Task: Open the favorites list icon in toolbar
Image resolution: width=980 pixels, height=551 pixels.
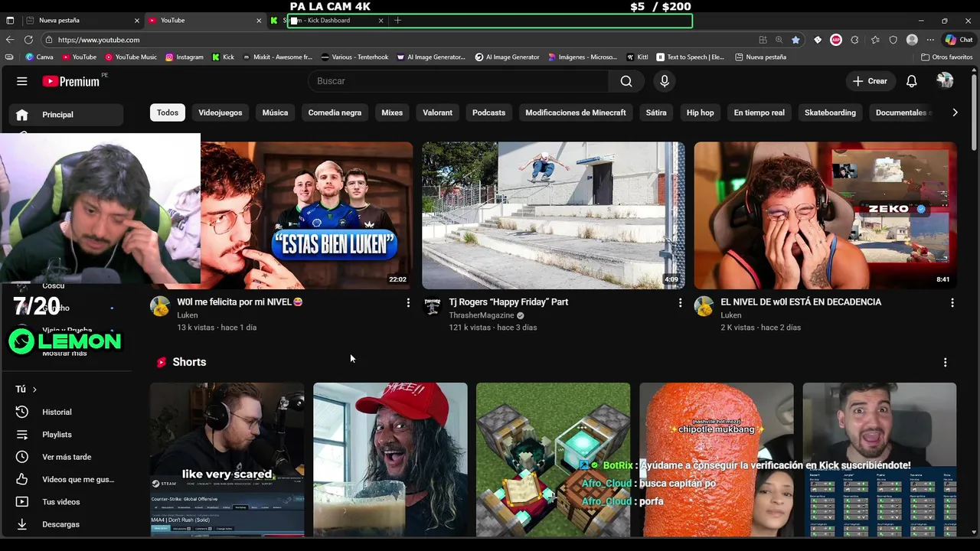Action: coord(874,40)
